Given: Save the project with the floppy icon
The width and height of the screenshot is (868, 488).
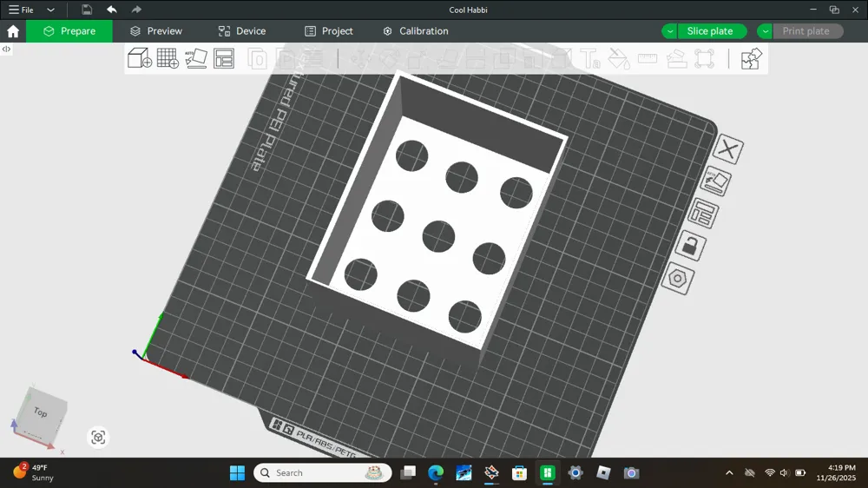Looking at the screenshot, I should pos(87,10).
